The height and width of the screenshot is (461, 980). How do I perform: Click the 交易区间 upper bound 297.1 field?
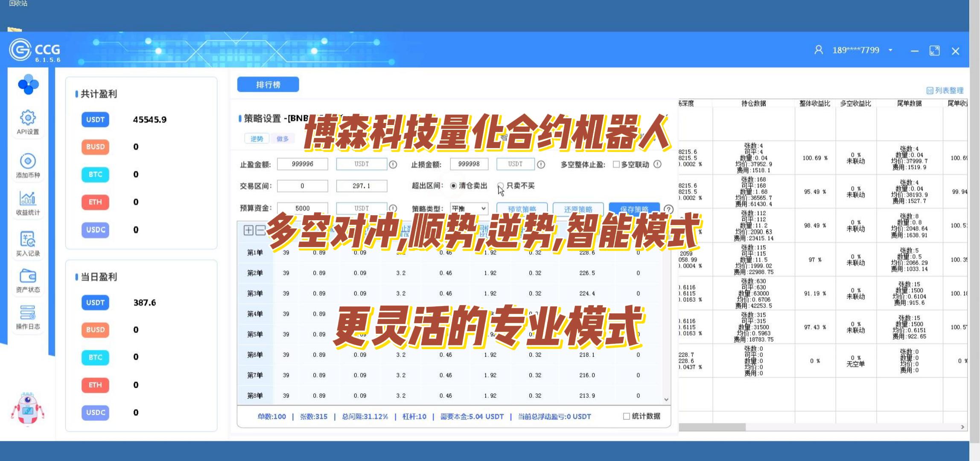(362, 186)
